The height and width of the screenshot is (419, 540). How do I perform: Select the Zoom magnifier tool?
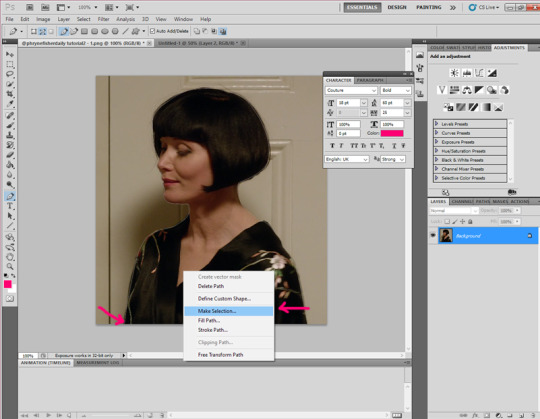(10, 266)
